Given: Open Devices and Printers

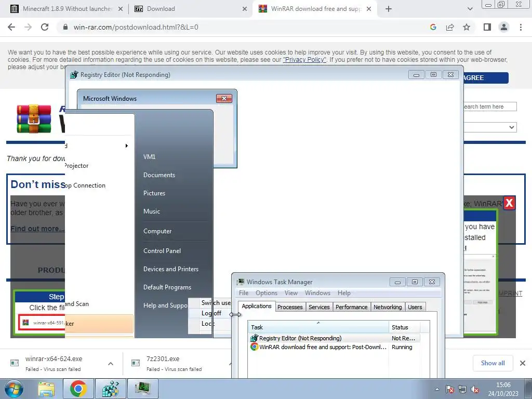Looking at the screenshot, I should pos(170,269).
